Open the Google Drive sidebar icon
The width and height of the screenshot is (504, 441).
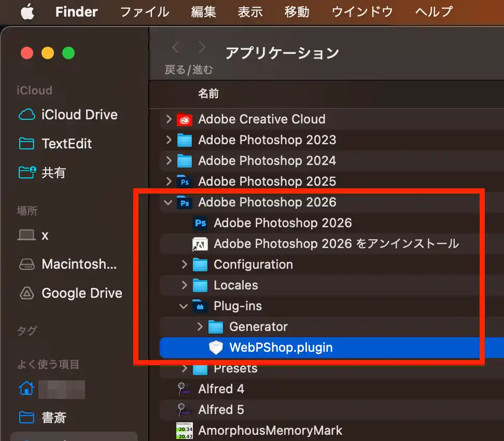26,293
